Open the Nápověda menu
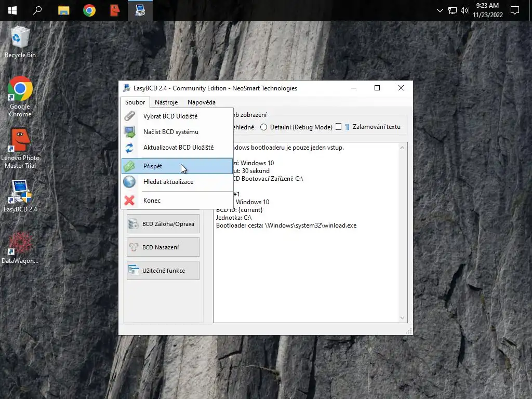The width and height of the screenshot is (532, 399). pos(202,102)
